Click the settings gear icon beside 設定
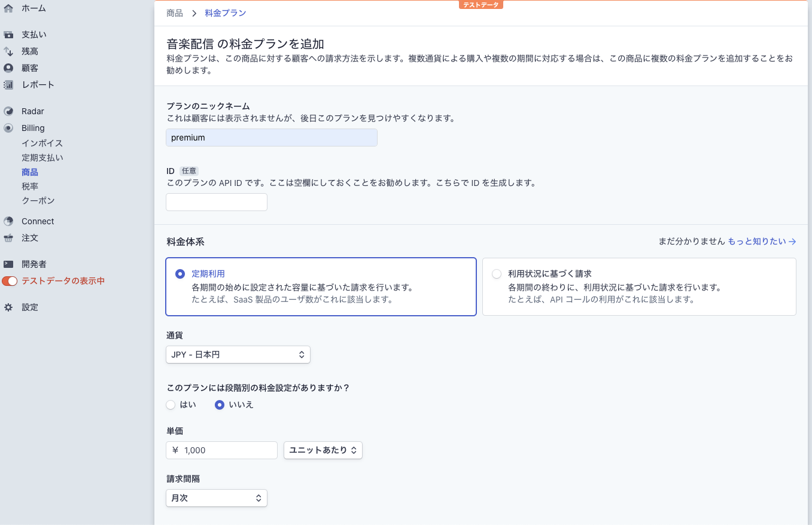The width and height of the screenshot is (812, 525). [8, 307]
